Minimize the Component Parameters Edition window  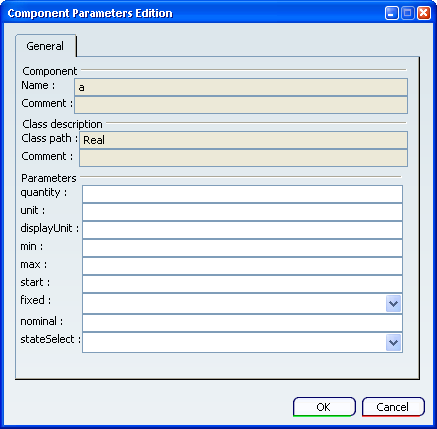[392, 13]
